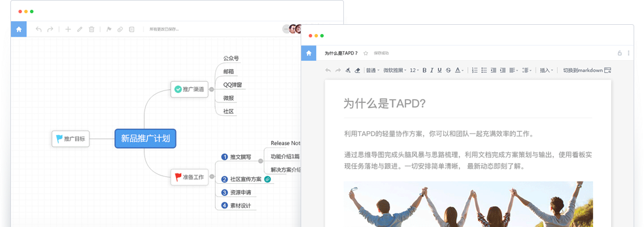Toggle italic formatting
Image resolution: width=644 pixels, height=227 pixels.
432,70
